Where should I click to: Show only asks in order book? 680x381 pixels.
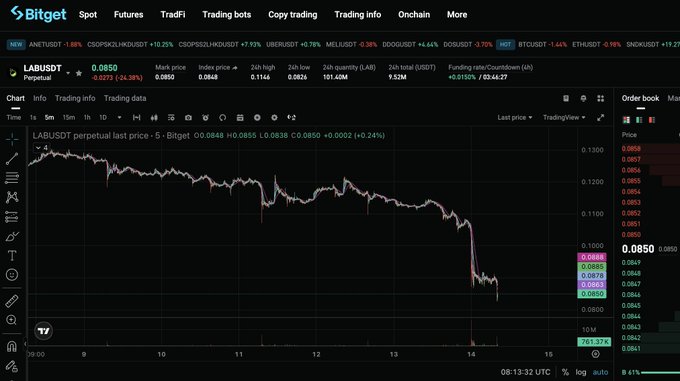point(652,120)
